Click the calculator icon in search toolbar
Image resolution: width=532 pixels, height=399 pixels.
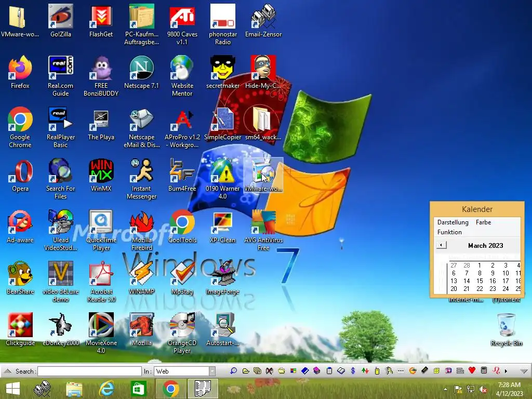pos(484,370)
